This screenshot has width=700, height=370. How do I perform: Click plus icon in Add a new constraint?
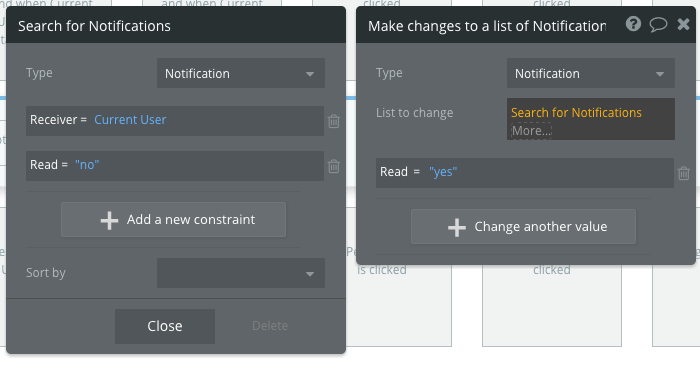[109, 220]
